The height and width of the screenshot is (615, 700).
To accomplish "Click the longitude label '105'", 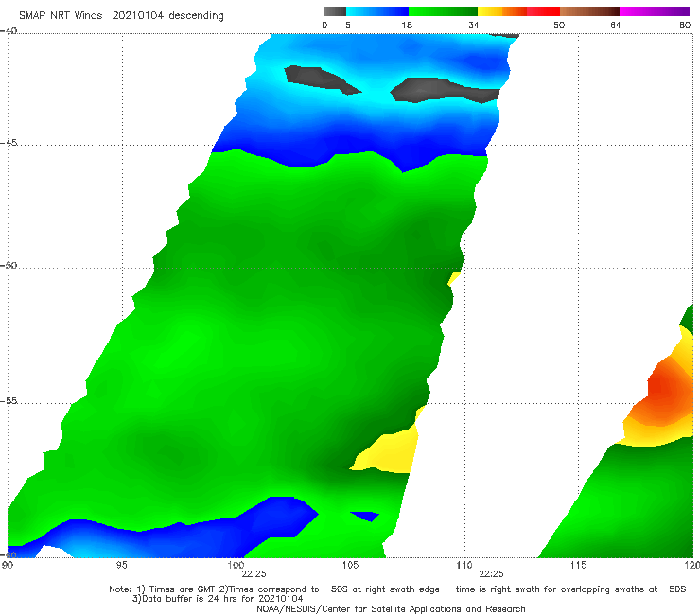I will pos(350,566).
